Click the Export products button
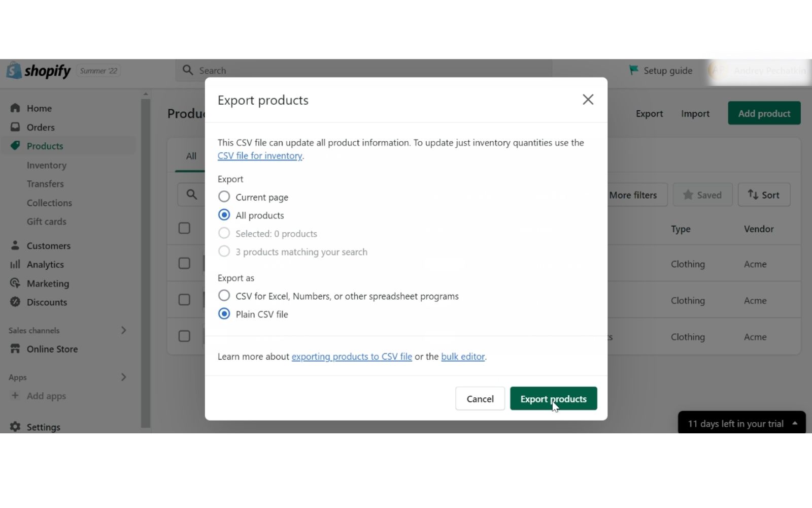812x508 pixels. [554, 398]
